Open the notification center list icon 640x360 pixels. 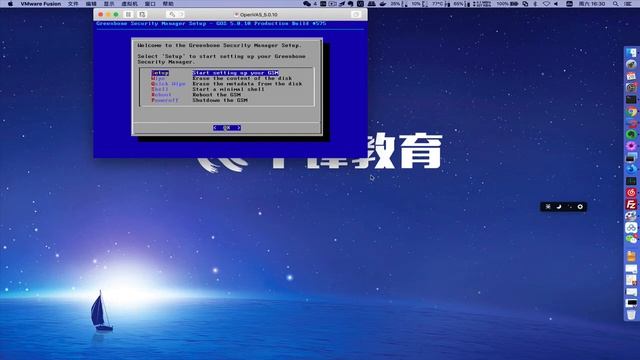point(629,4)
